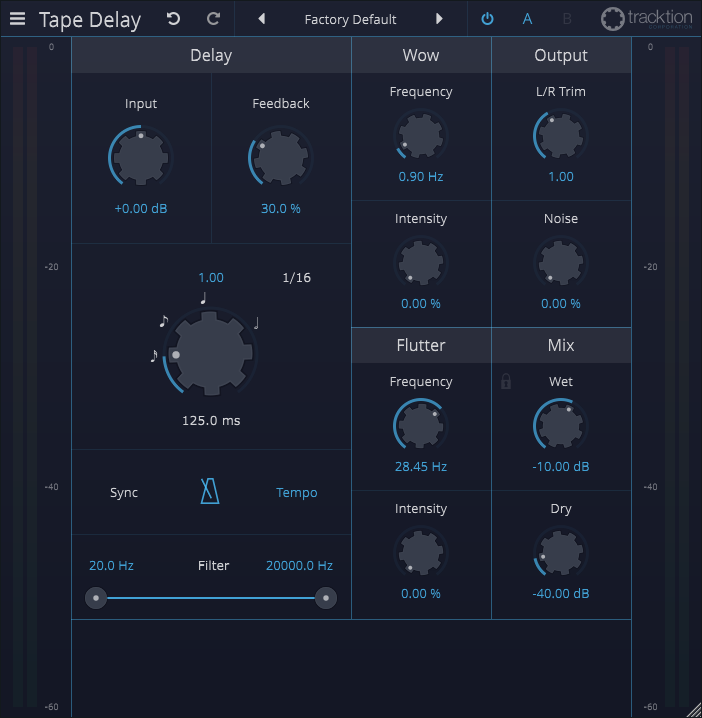Select Tempo sync mode
The width and height of the screenshot is (702, 718).
[x=296, y=492]
